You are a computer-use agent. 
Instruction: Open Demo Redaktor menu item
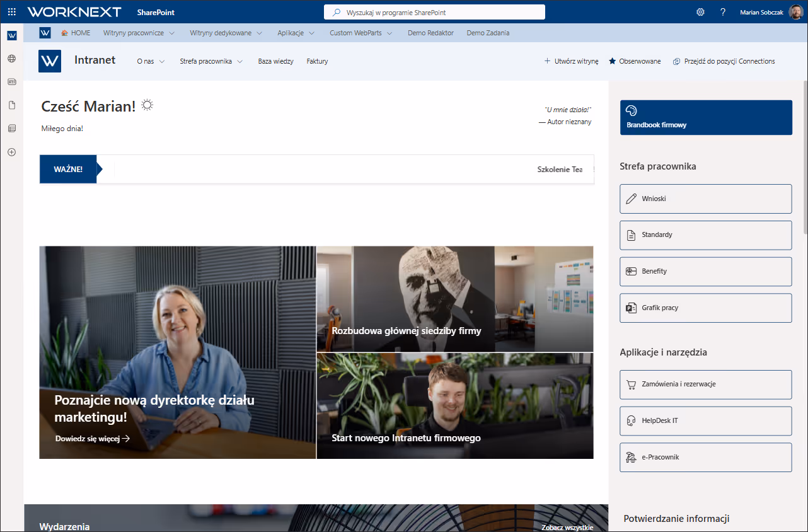pyautogui.click(x=430, y=33)
